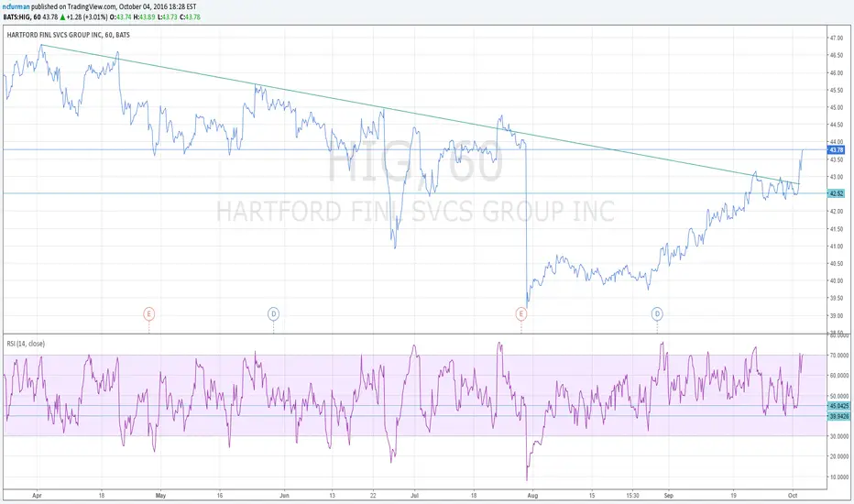Click the H:43.89 high value

[146, 16]
